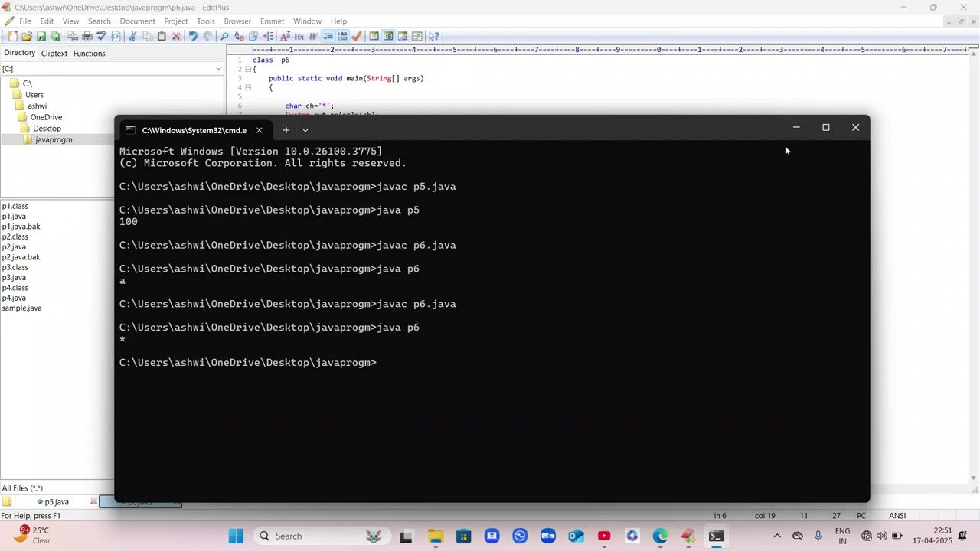980x551 pixels.
Task: Open the terminal profile dropdown chevron
Action: (305, 130)
